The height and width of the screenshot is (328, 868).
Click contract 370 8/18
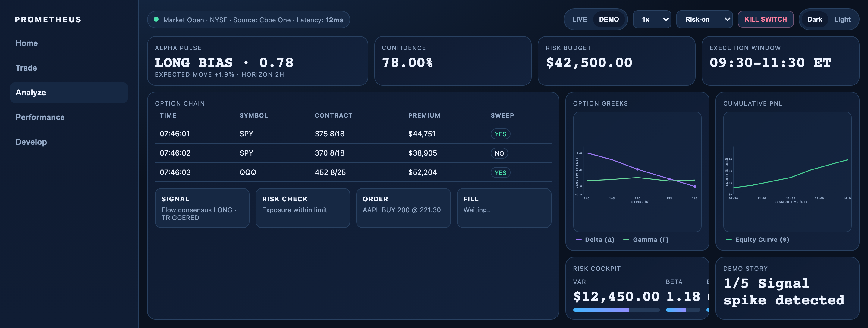(329, 153)
